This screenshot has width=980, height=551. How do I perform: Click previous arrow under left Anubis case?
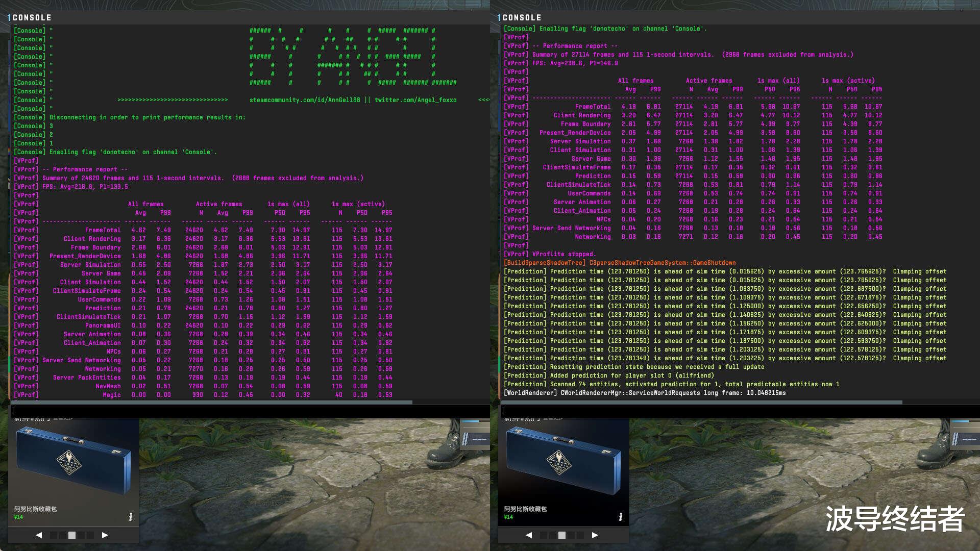(39, 535)
